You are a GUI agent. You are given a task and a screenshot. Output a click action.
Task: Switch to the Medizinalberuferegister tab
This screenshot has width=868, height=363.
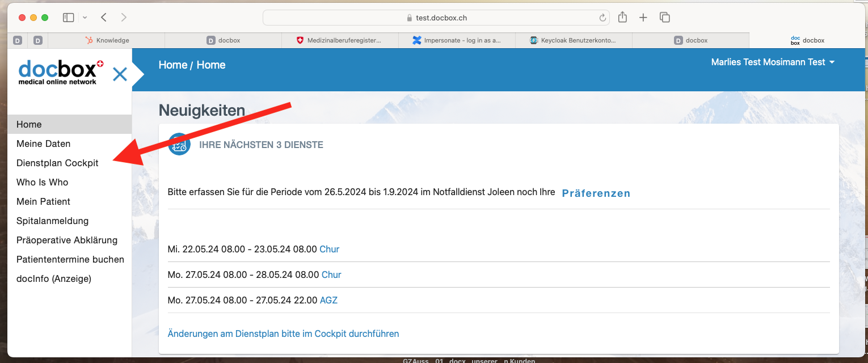click(339, 40)
